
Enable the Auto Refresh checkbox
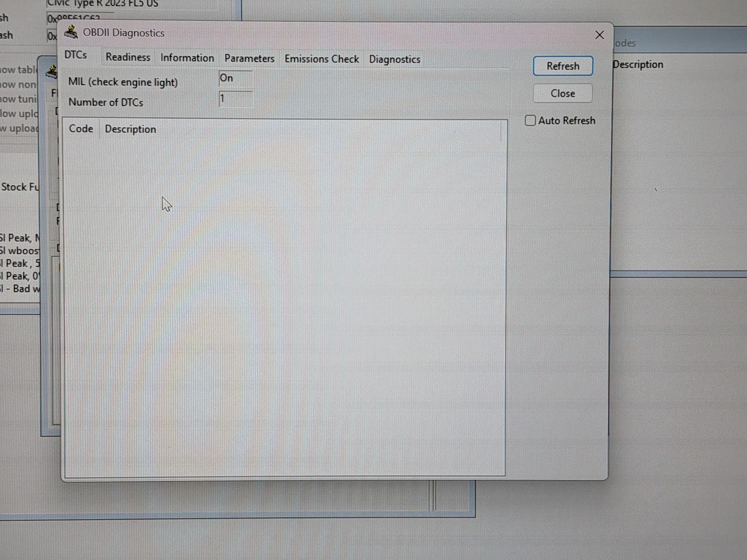530,120
